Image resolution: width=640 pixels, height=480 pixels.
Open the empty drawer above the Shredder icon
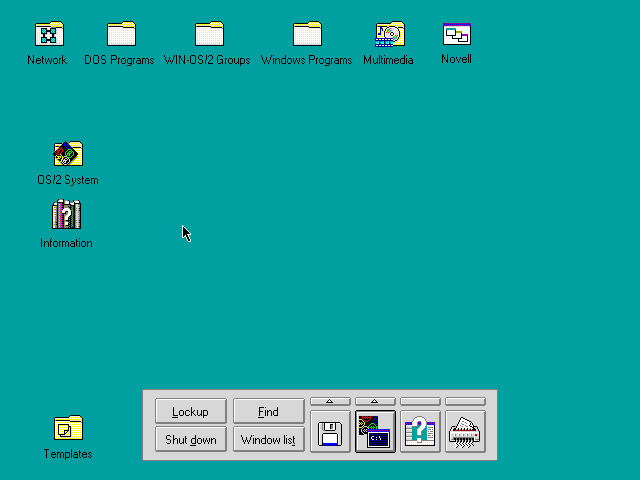point(465,401)
